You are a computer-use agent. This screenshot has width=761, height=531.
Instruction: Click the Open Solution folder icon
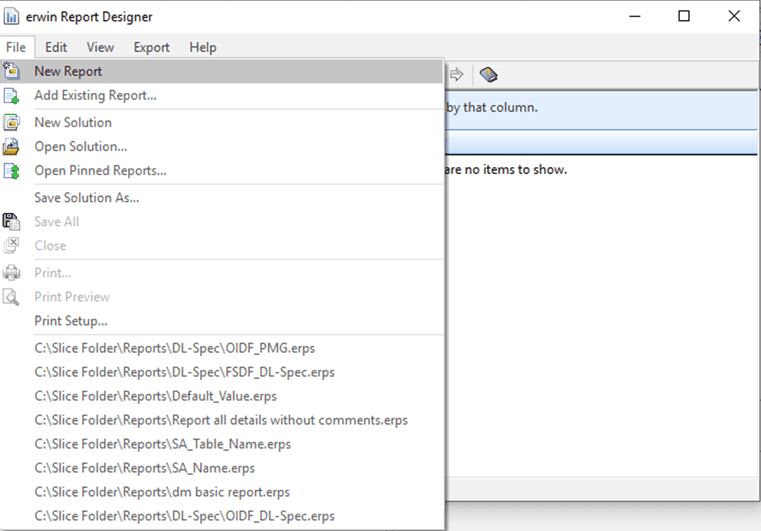tap(11, 147)
